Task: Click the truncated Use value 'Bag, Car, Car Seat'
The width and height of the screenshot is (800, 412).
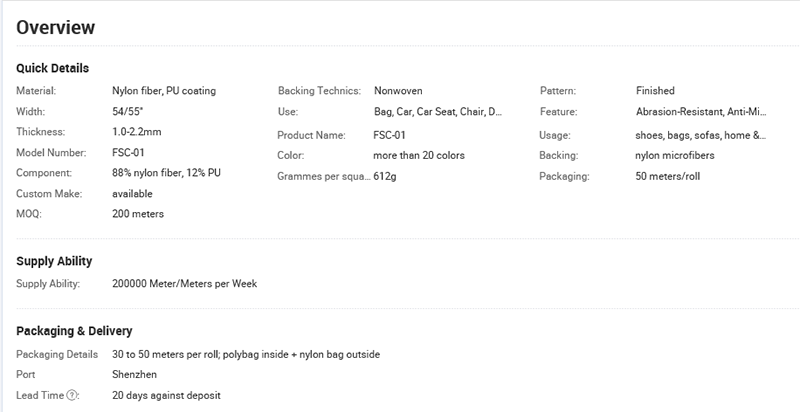Action: tap(438, 112)
